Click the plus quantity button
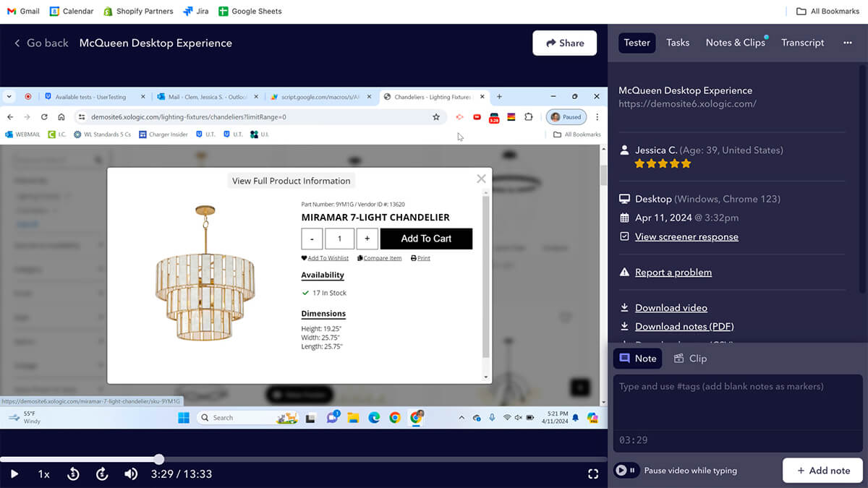 [367, 239]
